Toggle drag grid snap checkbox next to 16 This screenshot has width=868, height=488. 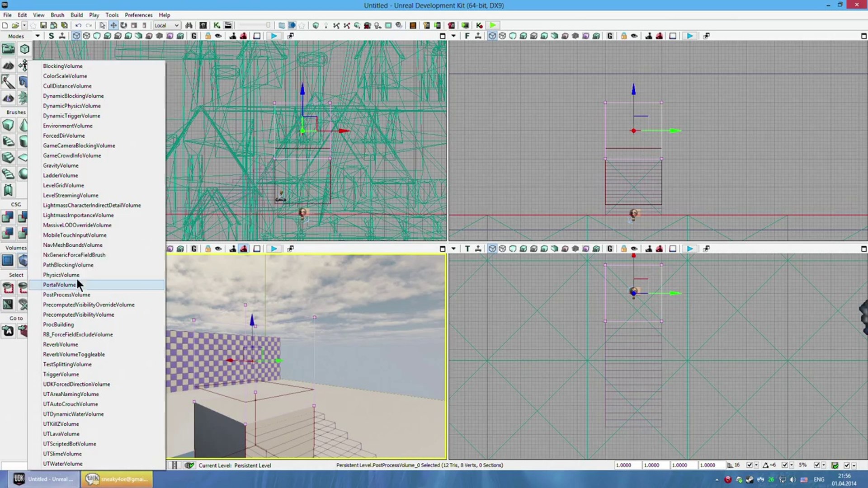coord(750,465)
